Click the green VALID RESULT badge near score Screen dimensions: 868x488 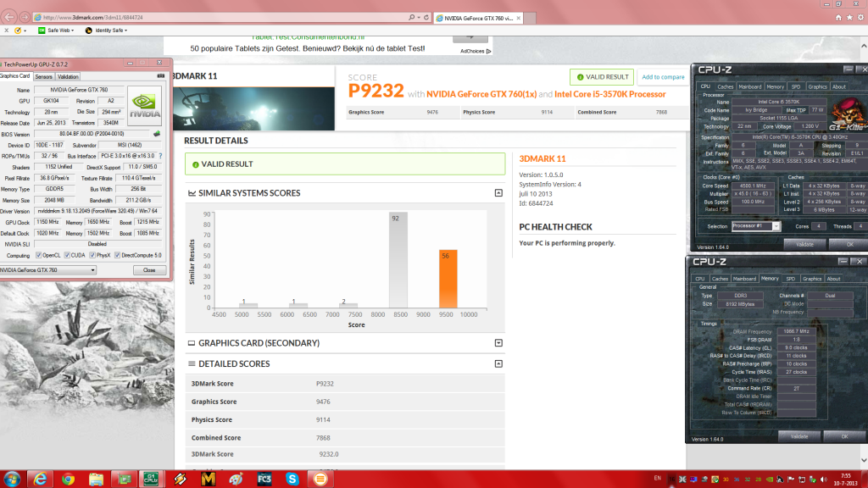click(x=602, y=77)
